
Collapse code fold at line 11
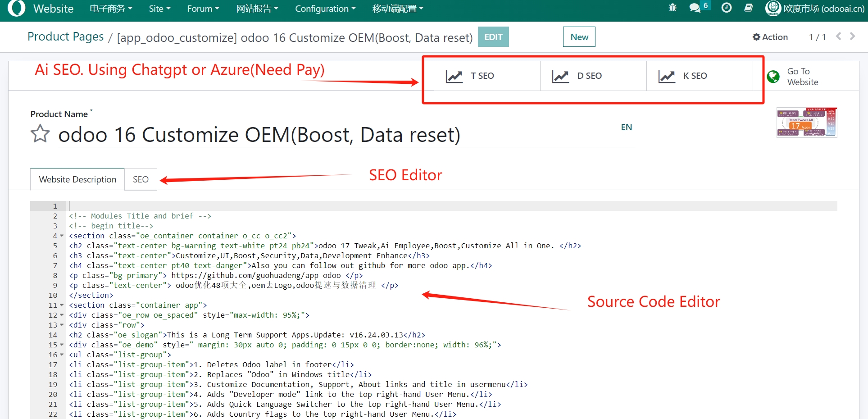coord(62,305)
